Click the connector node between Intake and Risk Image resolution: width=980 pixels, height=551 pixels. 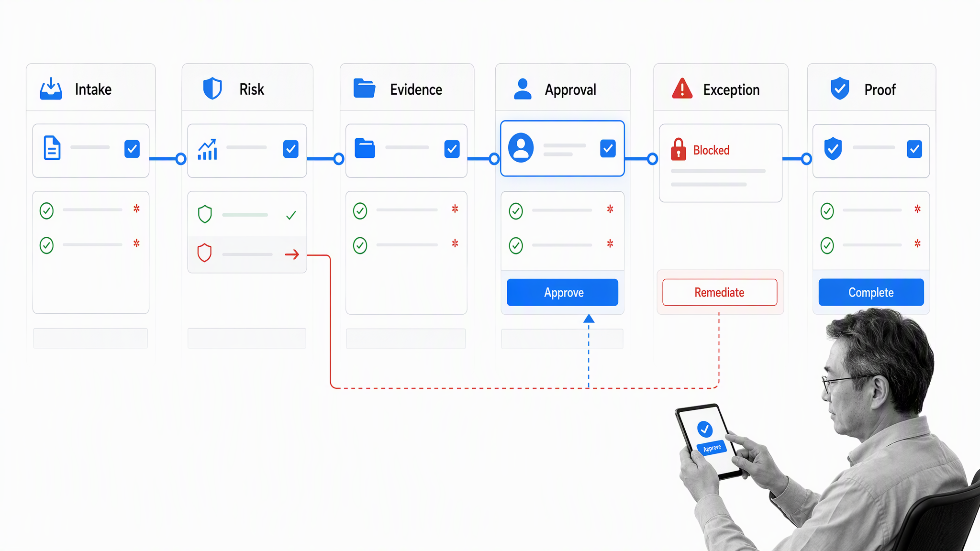181,159
